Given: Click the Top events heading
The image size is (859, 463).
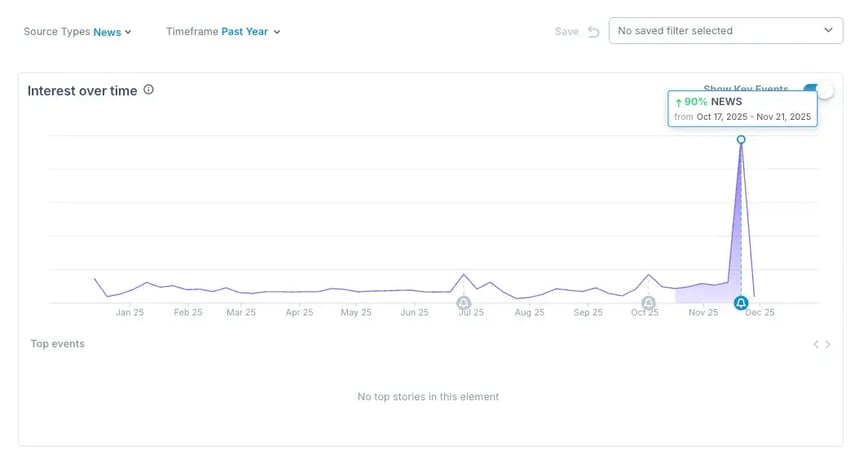Looking at the screenshot, I should (x=57, y=344).
